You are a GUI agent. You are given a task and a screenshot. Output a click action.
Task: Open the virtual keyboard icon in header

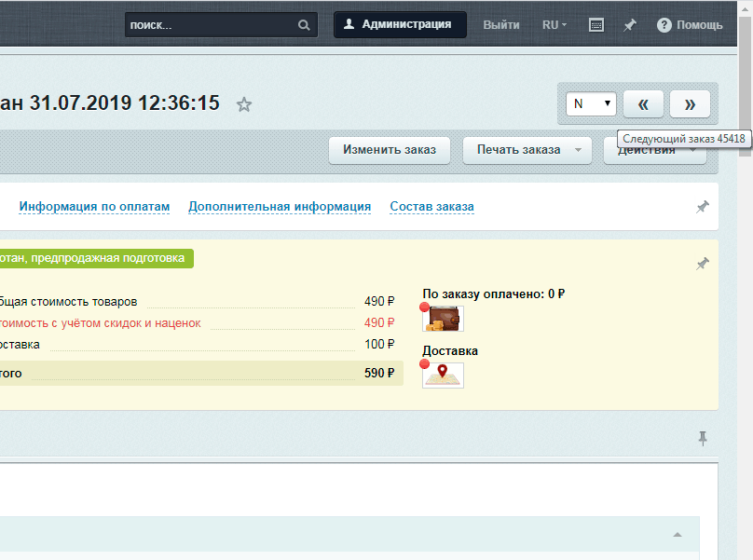[x=597, y=25]
